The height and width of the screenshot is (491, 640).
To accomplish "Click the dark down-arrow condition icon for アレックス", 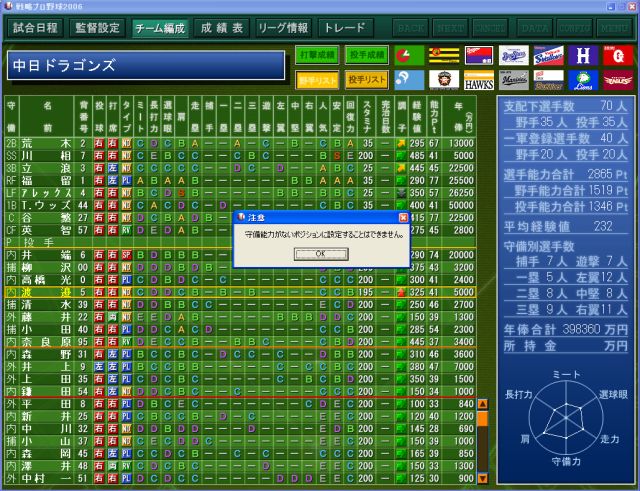I will (x=401, y=193).
